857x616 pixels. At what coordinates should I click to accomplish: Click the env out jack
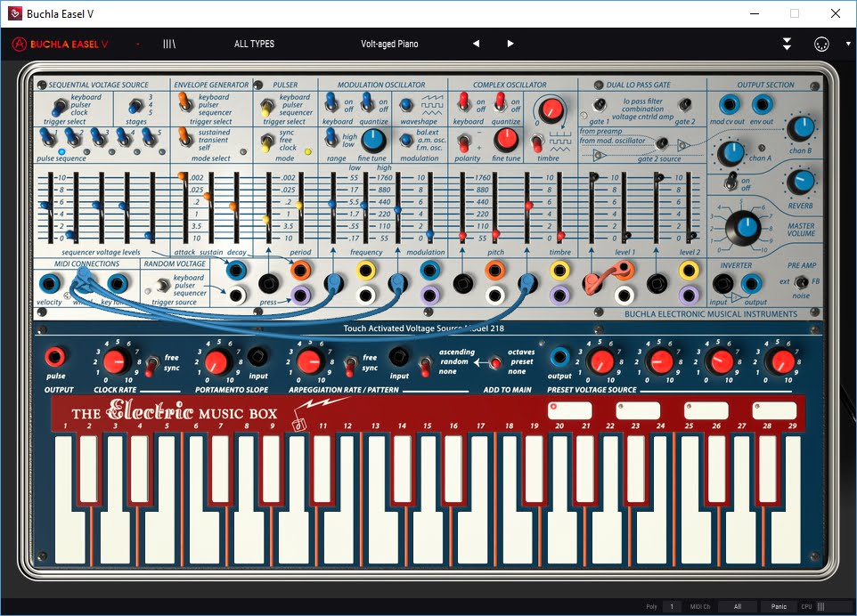tap(762, 104)
